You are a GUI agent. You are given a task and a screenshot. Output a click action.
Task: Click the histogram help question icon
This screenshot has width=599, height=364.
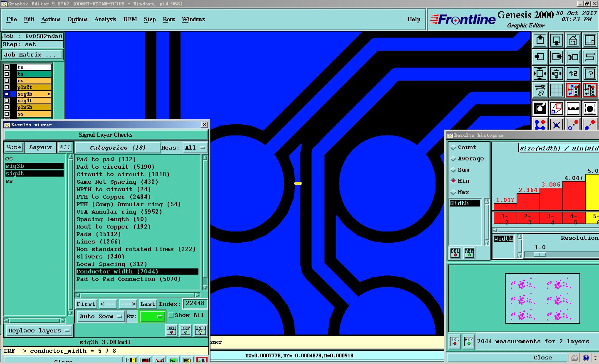click(586, 358)
